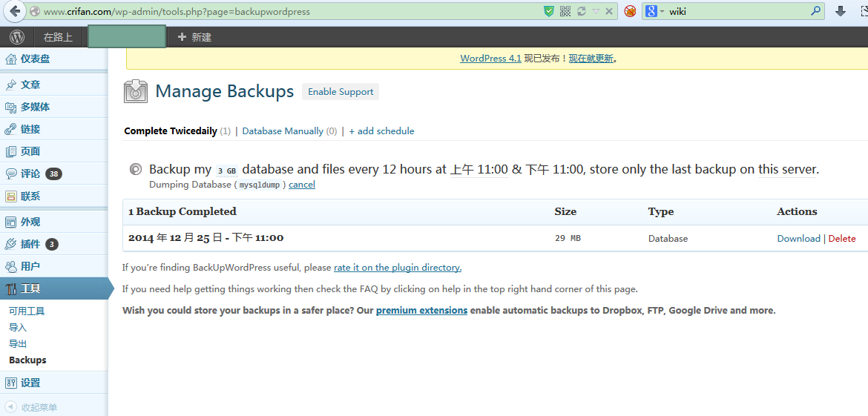Delete the 29 MB backup

point(842,239)
